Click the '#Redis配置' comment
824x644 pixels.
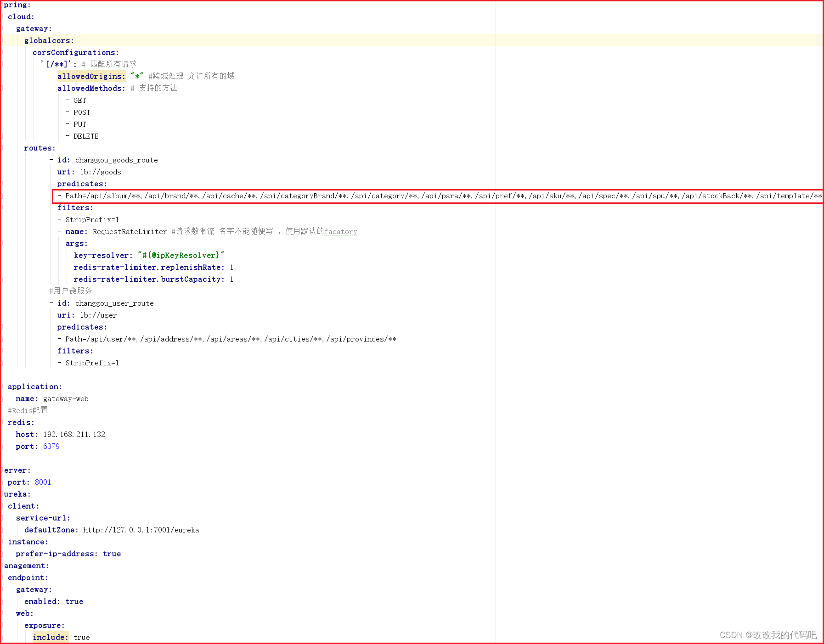coord(28,410)
